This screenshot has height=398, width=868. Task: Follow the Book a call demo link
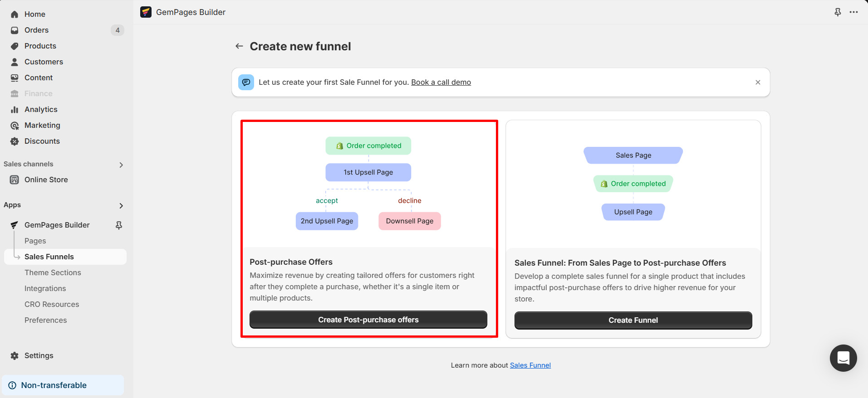pos(441,83)
